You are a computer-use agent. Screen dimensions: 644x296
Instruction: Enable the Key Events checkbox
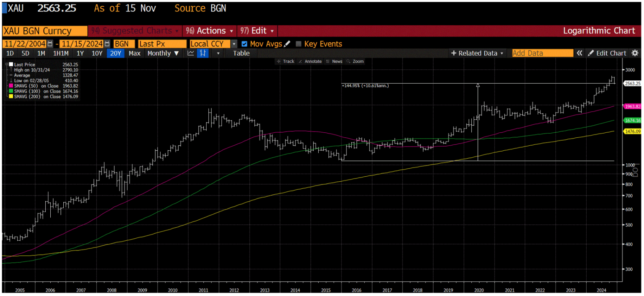pyautogui.click(x=299, y=44)
